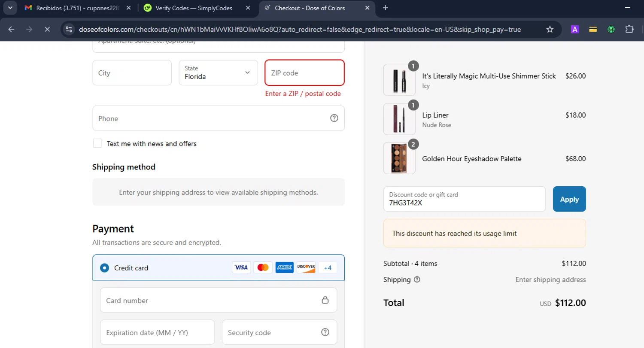Click the Expiration date field
Viewport: 644px width, 348px height.
[x=157, y=332]
